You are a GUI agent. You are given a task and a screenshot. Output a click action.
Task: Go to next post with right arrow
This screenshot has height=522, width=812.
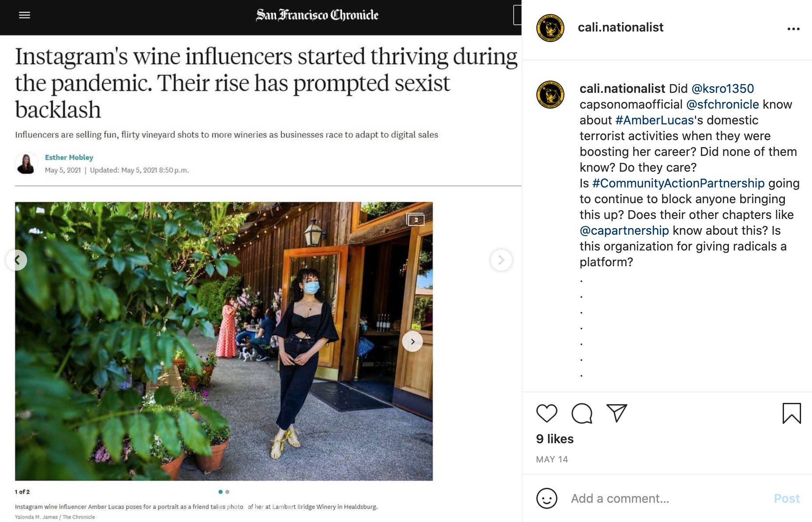pos(501,260)
